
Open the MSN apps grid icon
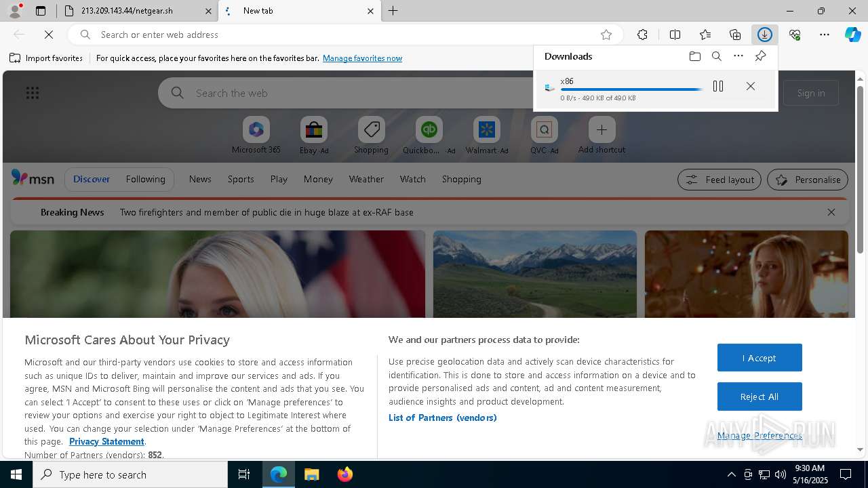[33, 93]
